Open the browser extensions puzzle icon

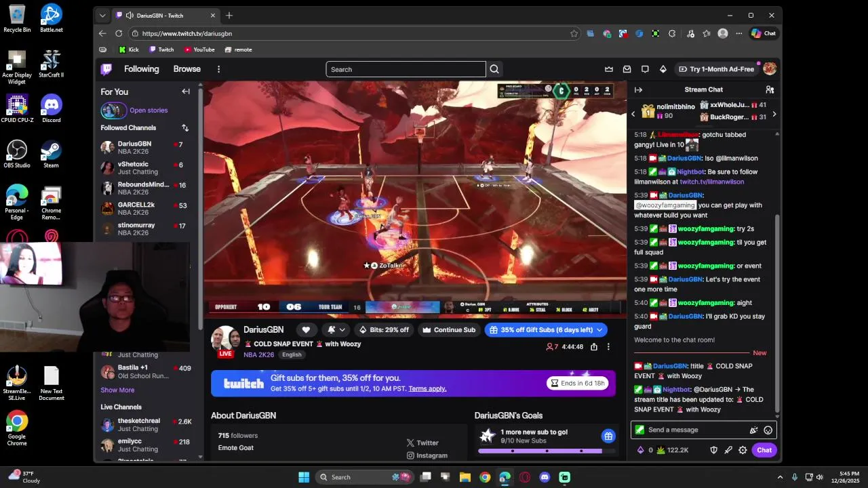[672, 33]
